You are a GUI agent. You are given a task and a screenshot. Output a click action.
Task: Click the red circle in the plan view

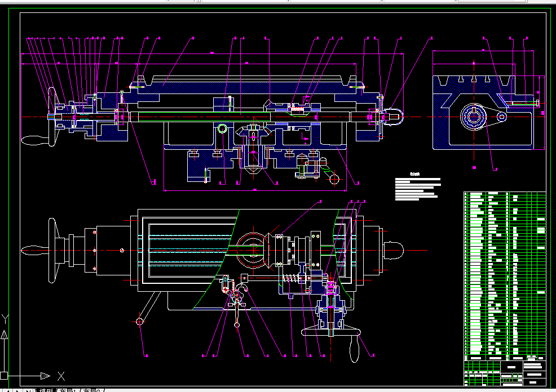click(254, 251)
